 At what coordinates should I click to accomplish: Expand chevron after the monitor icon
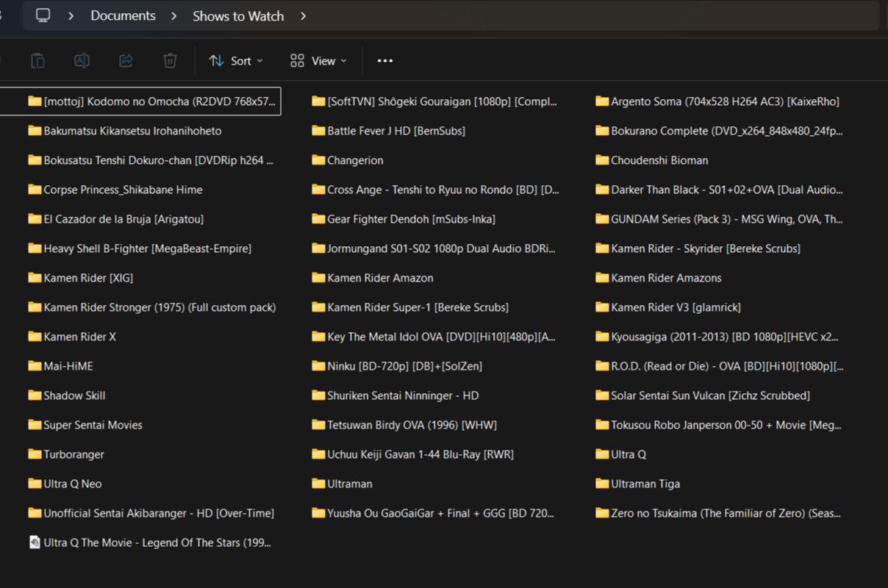coord(71,15)
